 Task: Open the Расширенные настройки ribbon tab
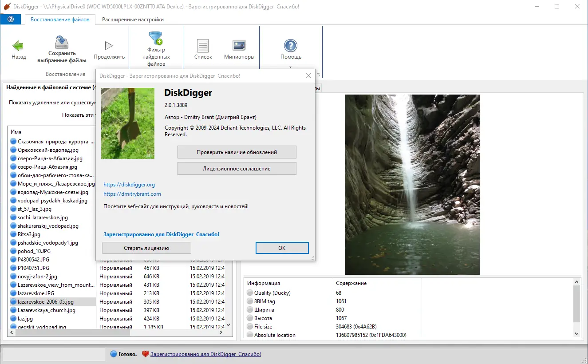tap(133, 20)
